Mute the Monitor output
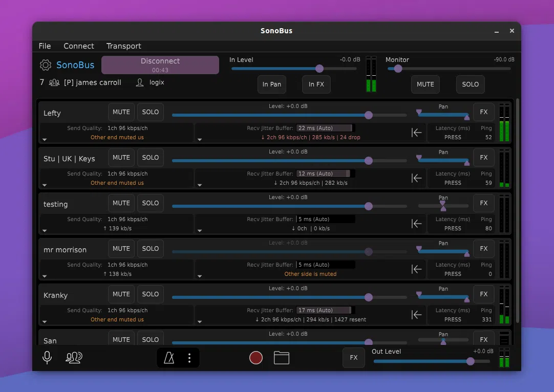The height and width of the screenshot is (392, 554). tap(425, 84)
